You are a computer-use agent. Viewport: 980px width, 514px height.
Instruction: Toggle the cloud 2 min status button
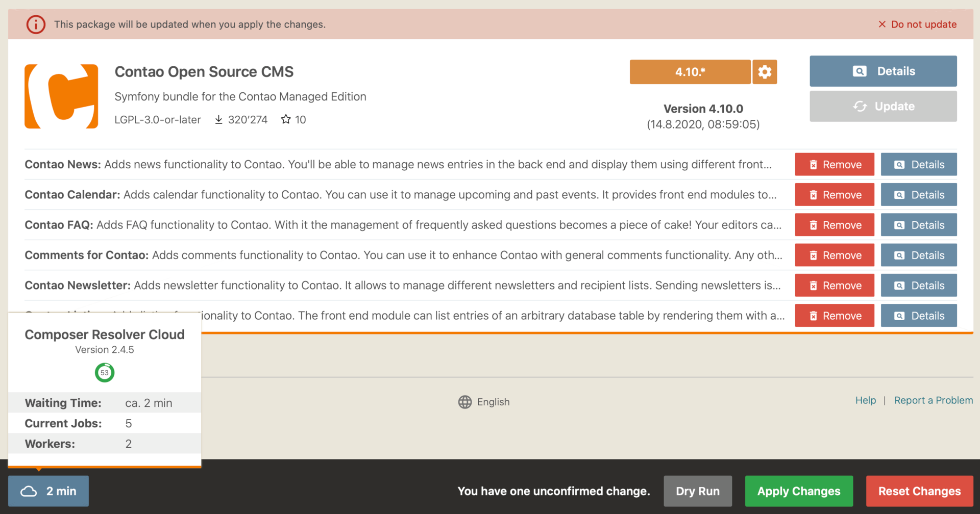[x=48, y=491]
